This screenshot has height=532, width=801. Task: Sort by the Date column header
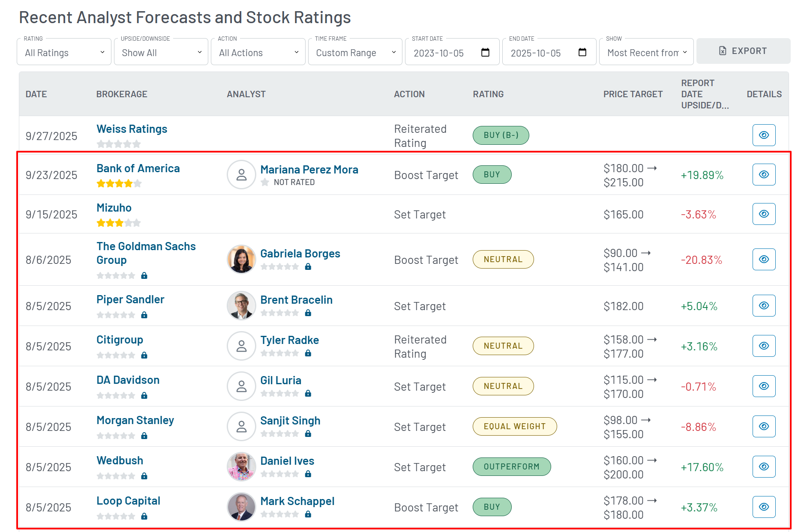[36, 94]
